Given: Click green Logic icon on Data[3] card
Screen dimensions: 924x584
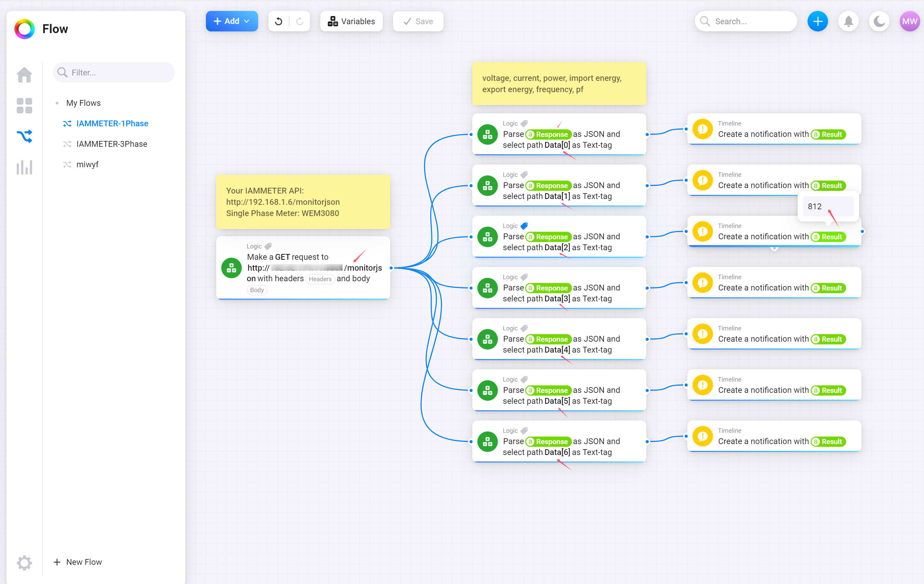Looking at the screenshot, I should [487, 288].
